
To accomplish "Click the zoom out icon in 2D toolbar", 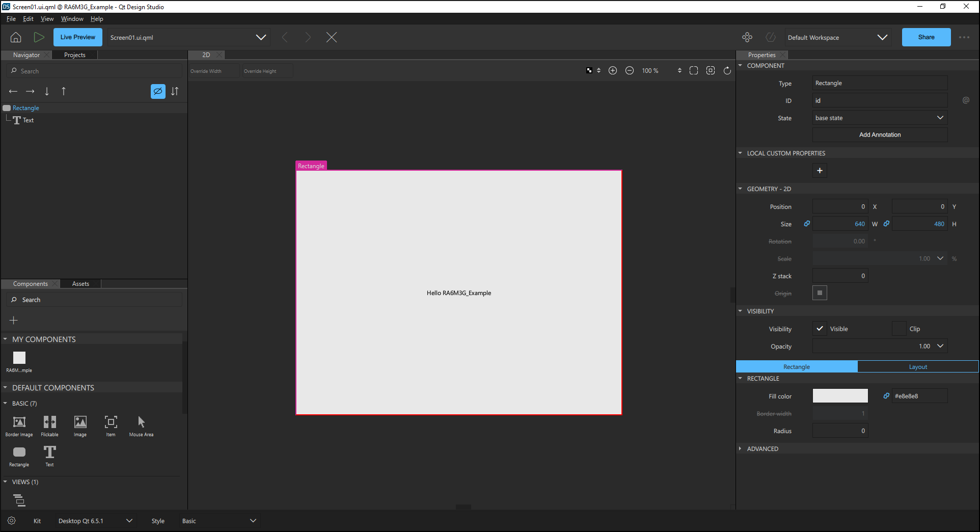I will click(630, 71).
